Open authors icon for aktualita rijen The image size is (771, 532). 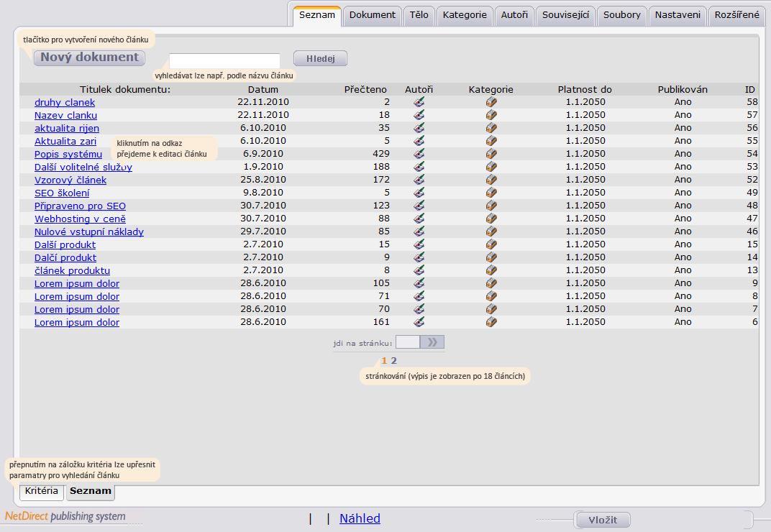point(419,127)
